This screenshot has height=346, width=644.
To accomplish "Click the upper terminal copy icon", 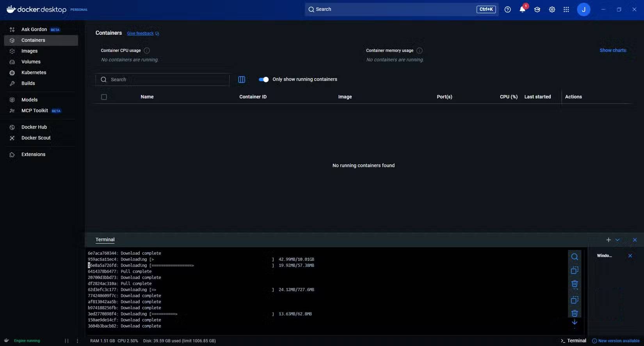I will click(x=575, y=270).
